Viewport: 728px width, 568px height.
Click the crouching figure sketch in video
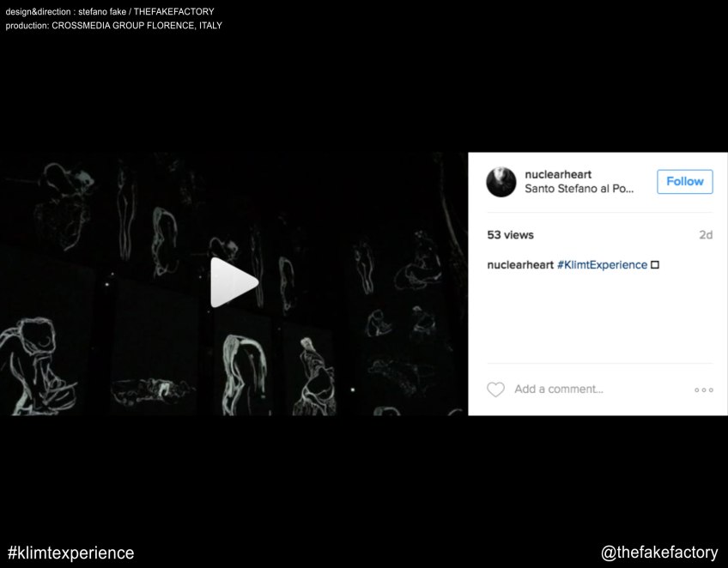(x=37, y=366)
